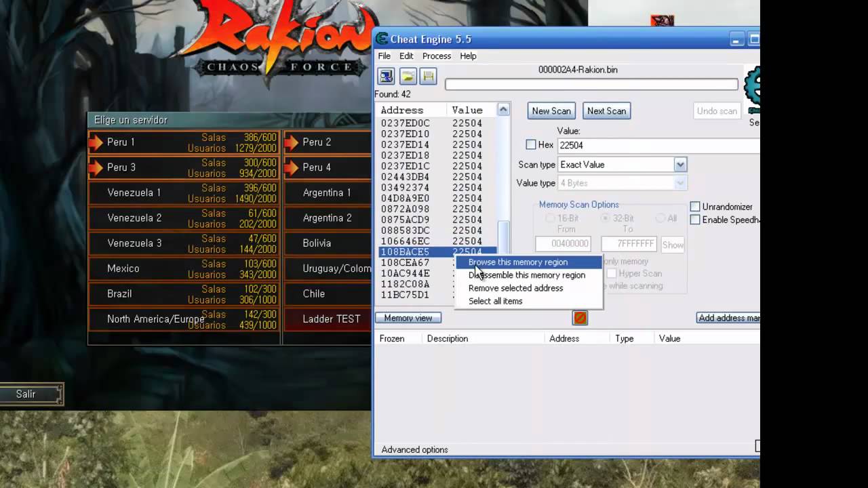Click the scan progress bar
Viewport: 868px width, 488px height.
591,84
